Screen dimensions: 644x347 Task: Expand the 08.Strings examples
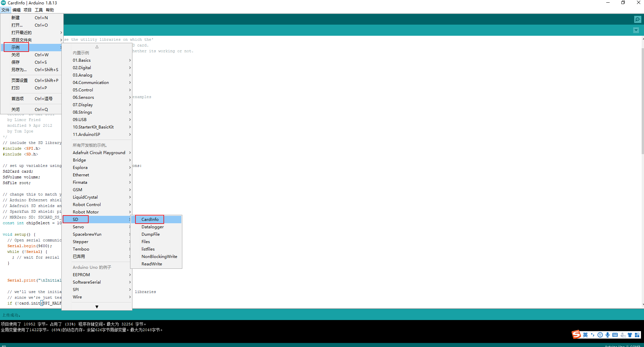pos(97,112)
